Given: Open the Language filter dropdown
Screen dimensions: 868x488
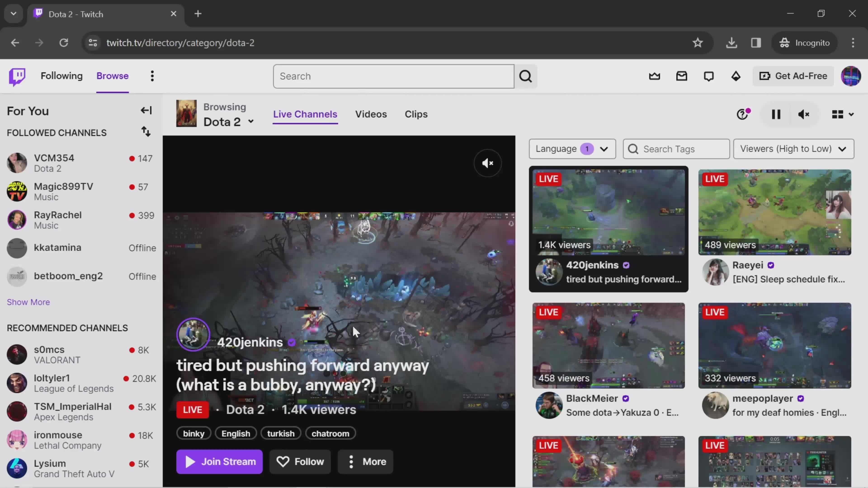Looking at the screenshot, I should [x=572, y=149].
